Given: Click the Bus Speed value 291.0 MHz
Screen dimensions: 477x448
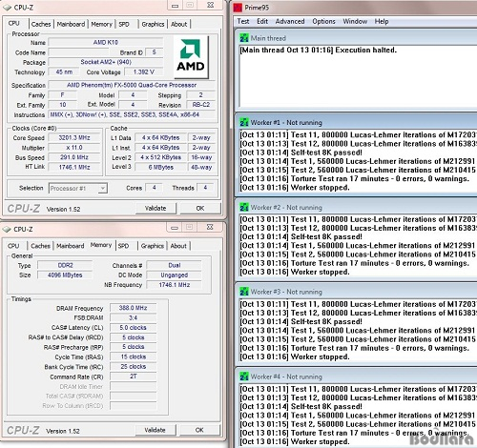Looking at the screenshot, I should 74,157.
